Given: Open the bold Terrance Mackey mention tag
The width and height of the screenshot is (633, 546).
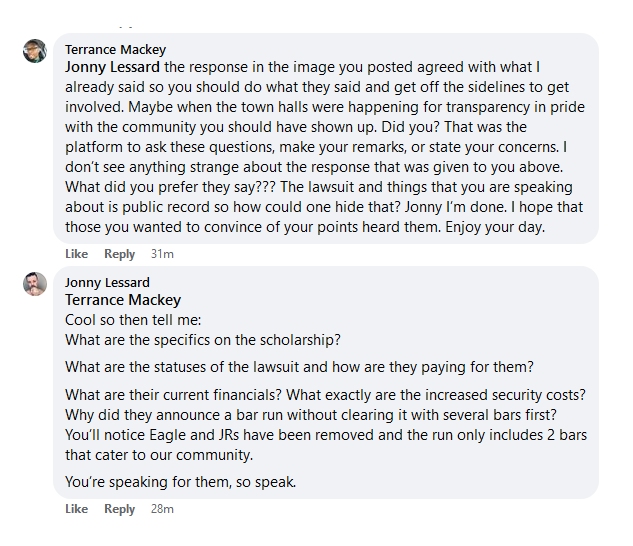Looking at the screenshot, I should [123, 299].
